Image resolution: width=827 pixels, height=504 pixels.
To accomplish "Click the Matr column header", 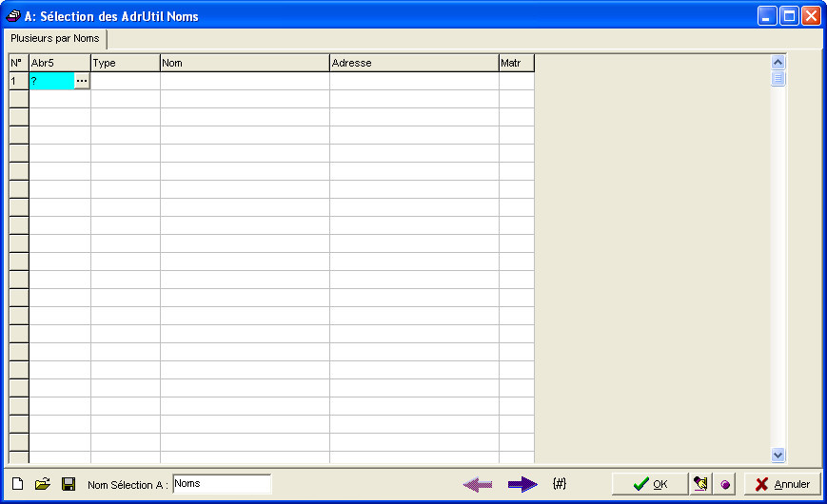I will [x=517, y=63].
